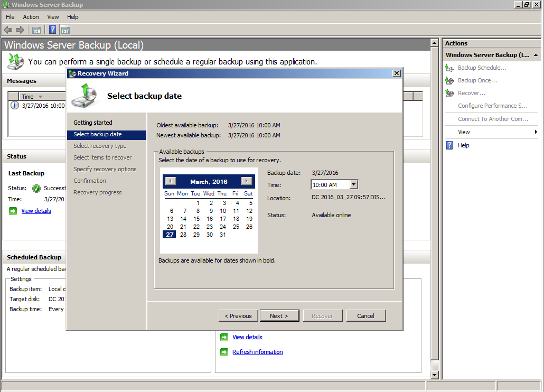
Task: Close the Recovery Wizard dialog
Action: click(x=397, y=73)
